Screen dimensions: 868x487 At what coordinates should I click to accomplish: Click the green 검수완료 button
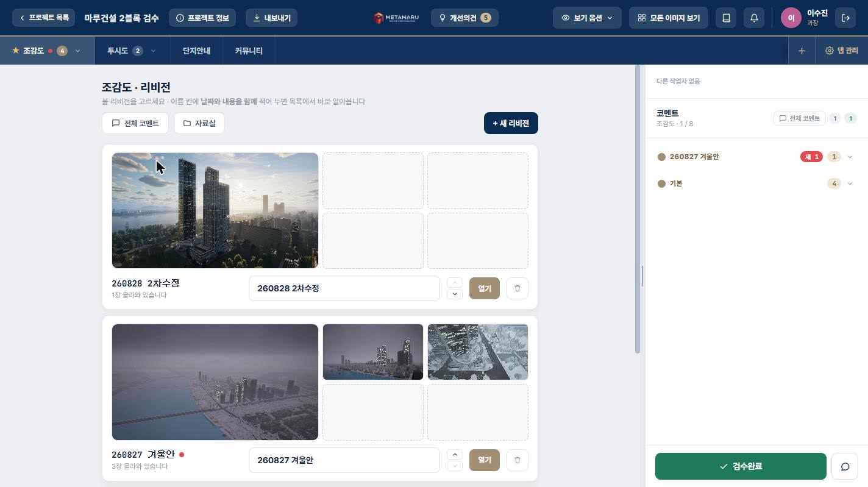tap(741, 466)
